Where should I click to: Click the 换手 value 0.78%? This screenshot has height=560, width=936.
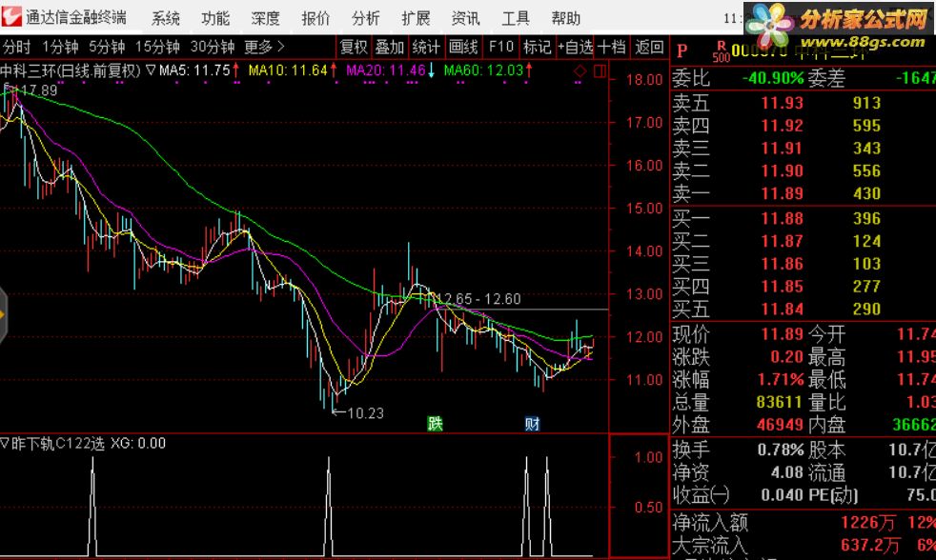[781, 450]
